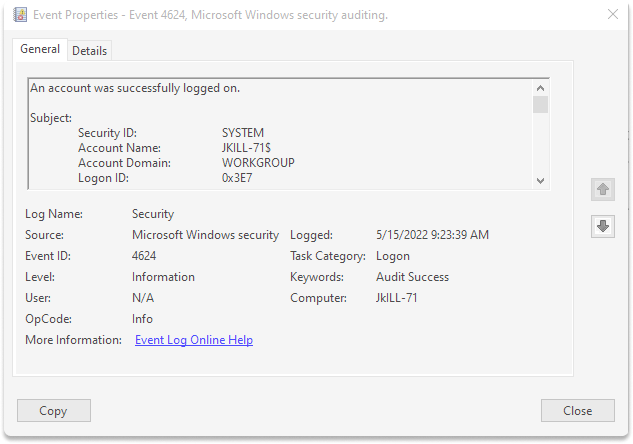Click the Keywords value Audit Success
This screenshot has width=633, height=444.
[413, 277]
